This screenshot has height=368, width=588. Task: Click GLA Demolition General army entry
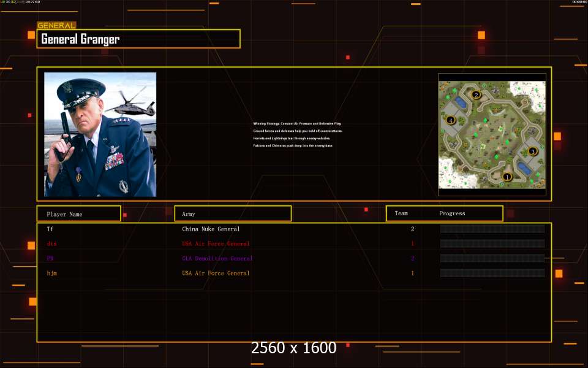click(217, 258)
